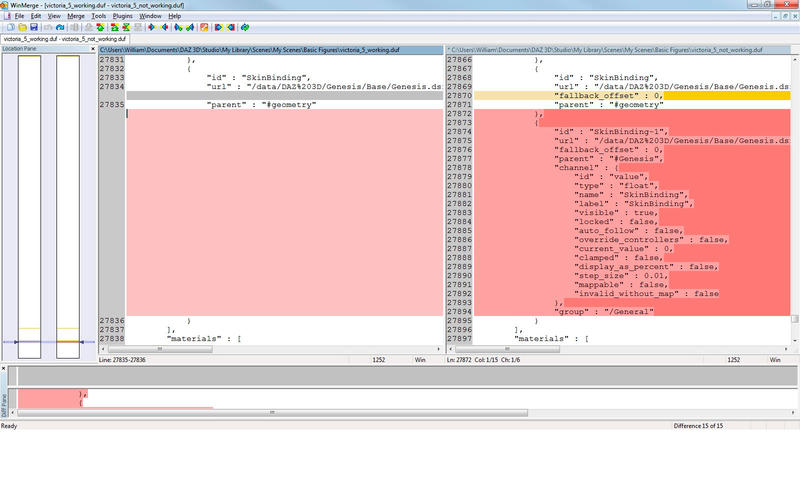
Task: Click the grayed-out line difference toolbar icon
Action: pyautogui.click(x=74, y=27)
